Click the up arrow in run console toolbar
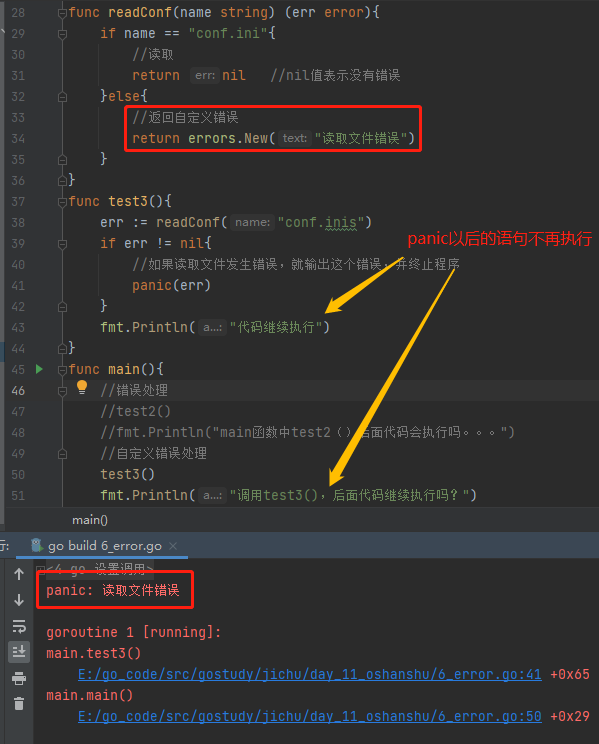Image resolution: width=599 pixels, height=744 pixels. (x=19, y=575)
